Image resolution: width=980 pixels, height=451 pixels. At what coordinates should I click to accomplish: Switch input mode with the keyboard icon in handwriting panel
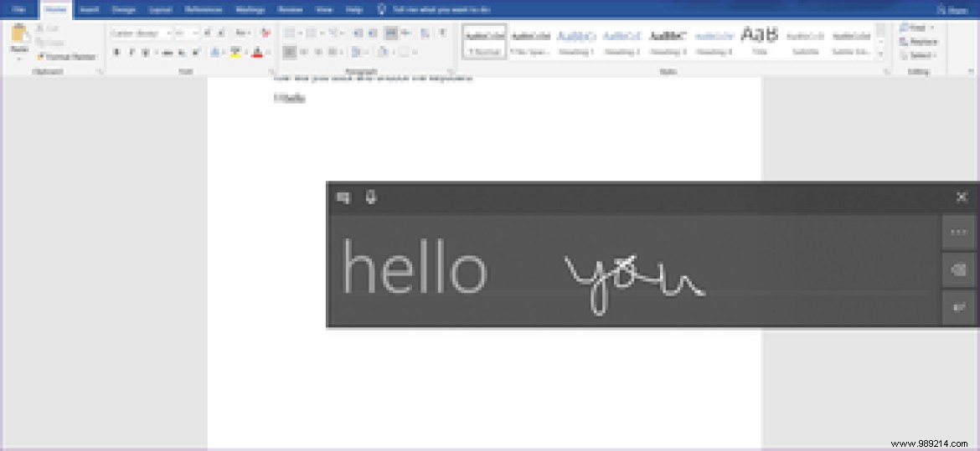coord(343,198)
